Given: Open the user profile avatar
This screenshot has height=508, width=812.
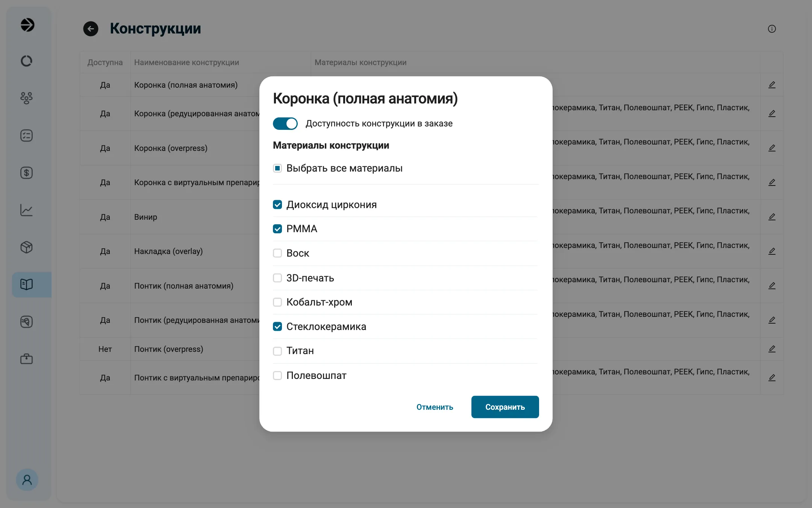Looking at the screenshot, I should [27, 480].
